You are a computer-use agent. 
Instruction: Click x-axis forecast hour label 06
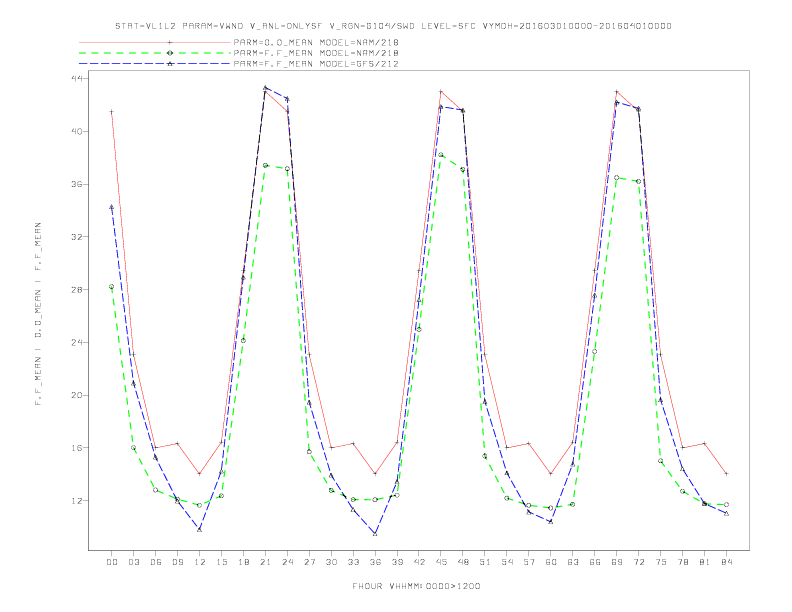156,562
